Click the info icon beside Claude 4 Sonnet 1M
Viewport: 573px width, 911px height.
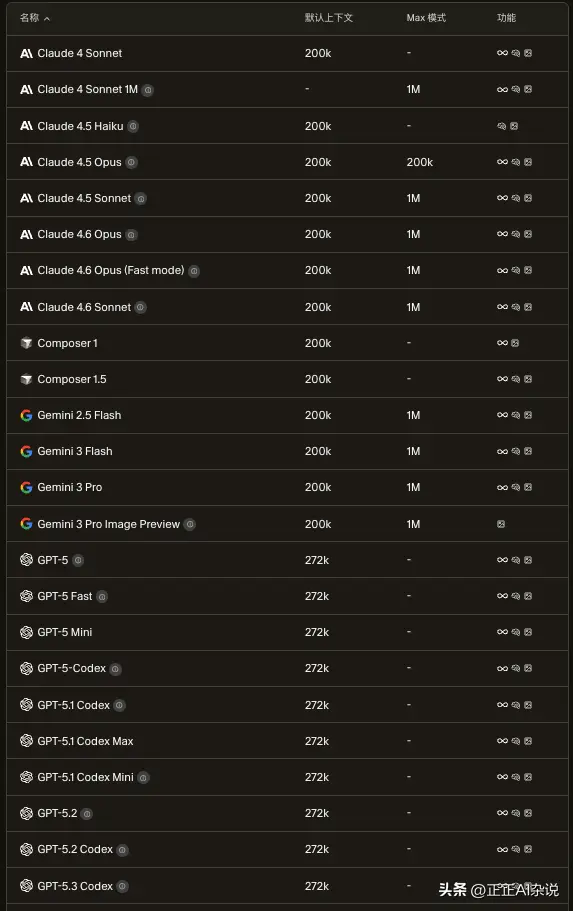[x=148, y=90]
